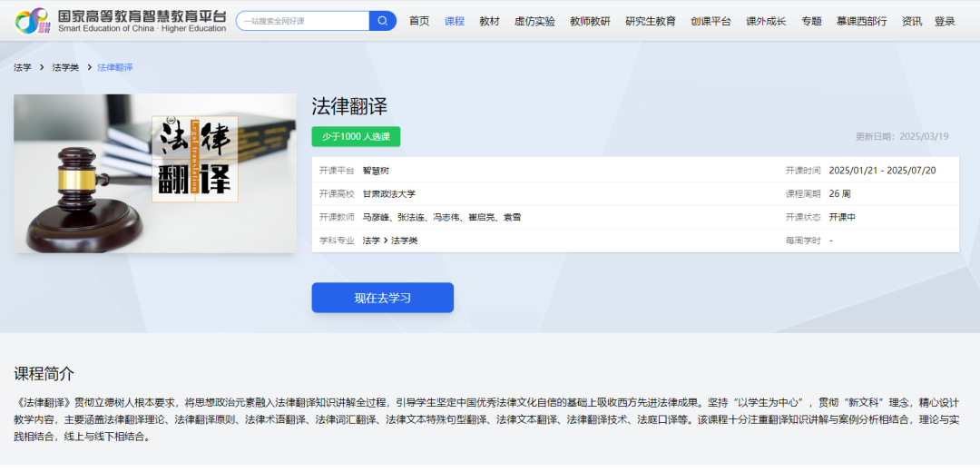Go to 创课平台 in the top nav
This screenshot has width=980, height=472.
(x=710, y=21)
